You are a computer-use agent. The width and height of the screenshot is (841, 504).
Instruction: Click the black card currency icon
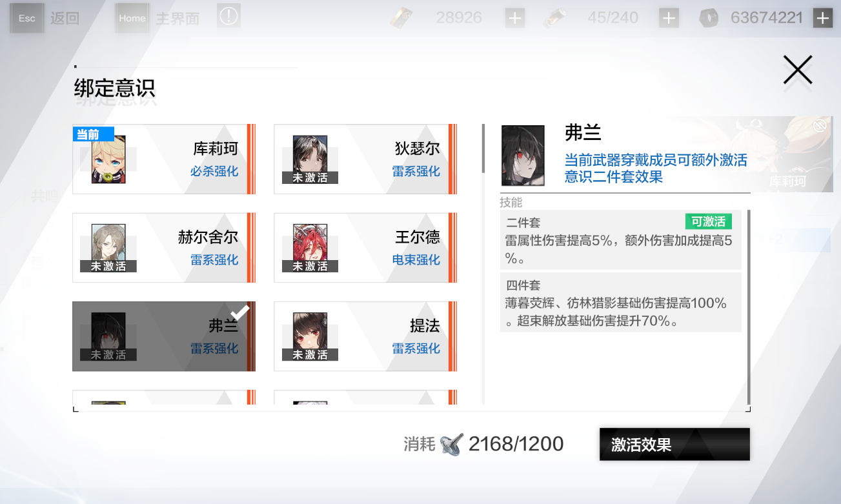[401, 18]
